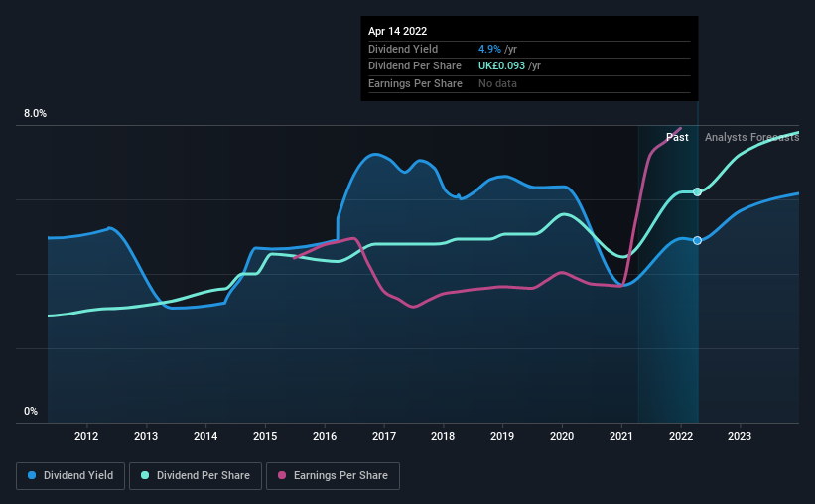
Task: Select the teal Dividend Per Share data point marker
Action: [698, 192]
